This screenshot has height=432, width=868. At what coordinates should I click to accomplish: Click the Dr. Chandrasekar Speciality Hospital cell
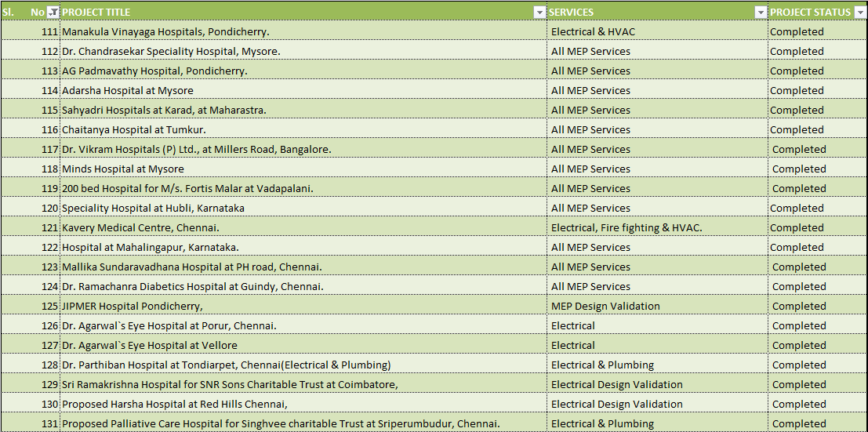tap(171, 52)
